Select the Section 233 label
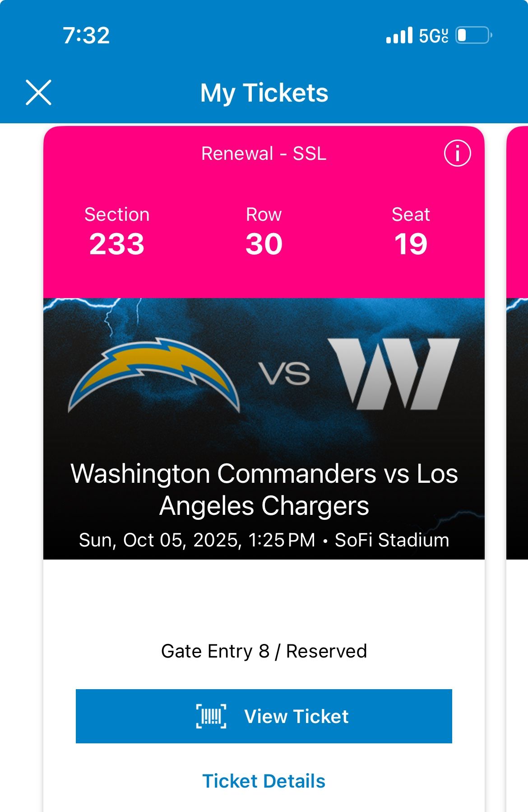The height and width of the screenshot is (812, 528). [117, 233]
